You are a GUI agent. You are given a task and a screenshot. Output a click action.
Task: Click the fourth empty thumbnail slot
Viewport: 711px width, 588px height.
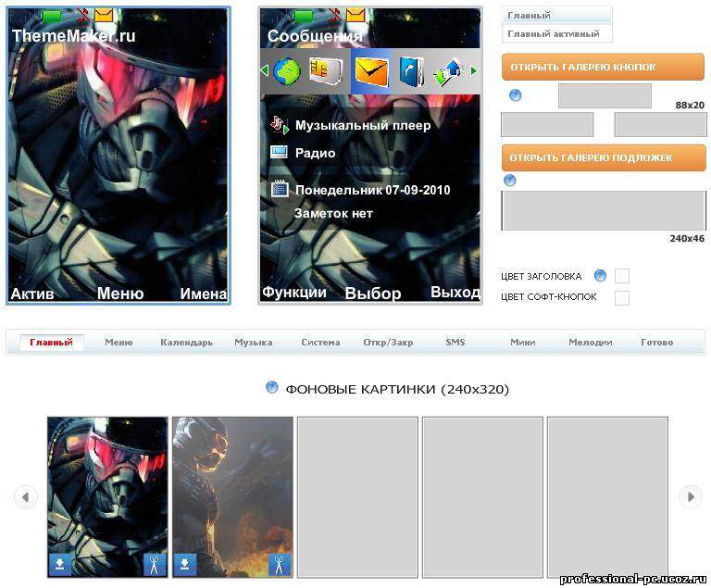point(482,497)
